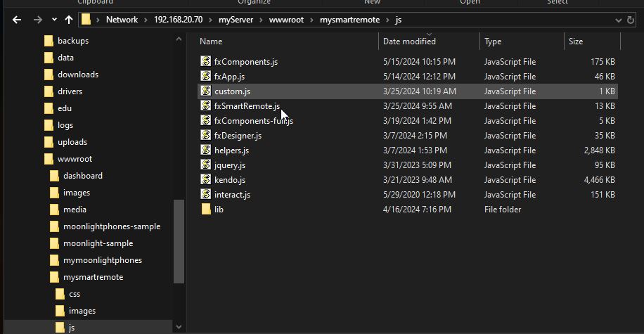
Task: Select the fxApp.js file name
Action: [230, 77]
